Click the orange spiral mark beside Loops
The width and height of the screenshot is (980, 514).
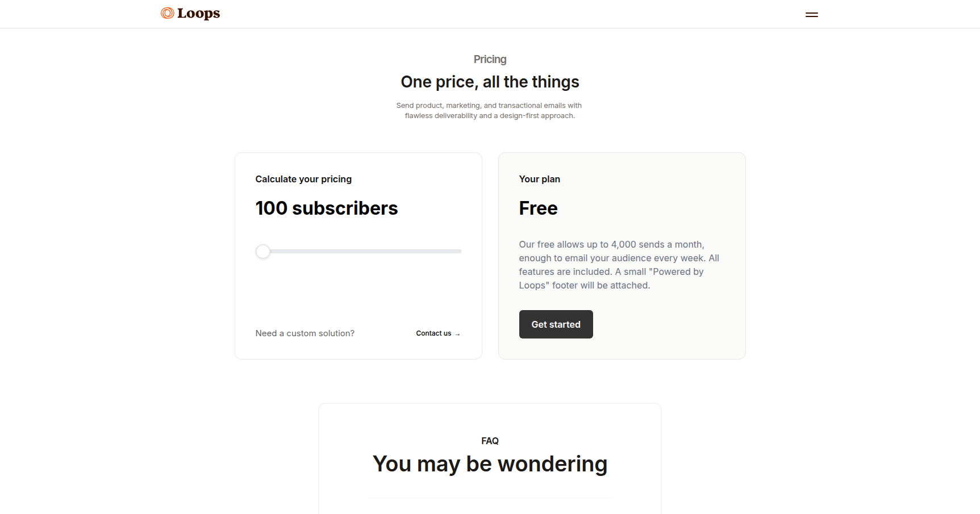(x=167, y=12)
